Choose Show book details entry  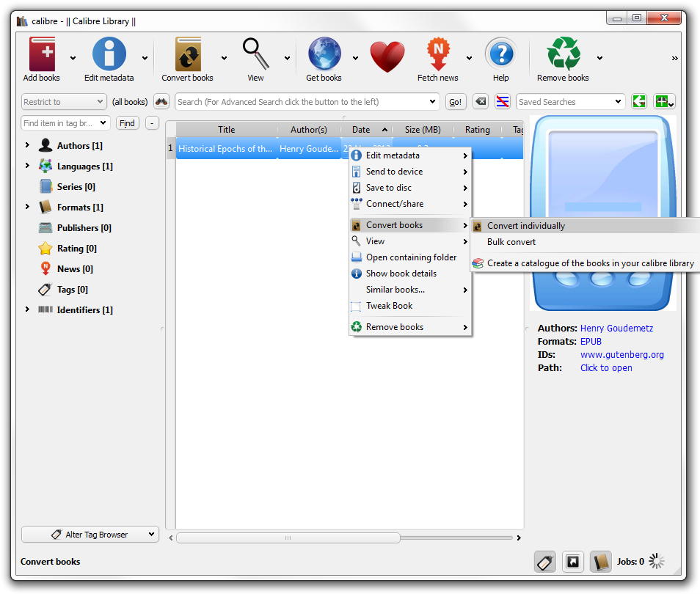coord(410,273)
